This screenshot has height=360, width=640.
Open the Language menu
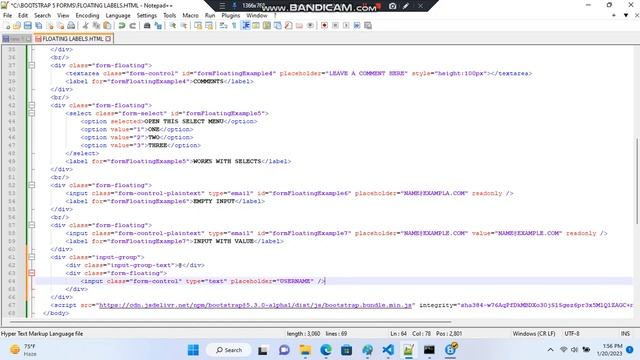point(118,16)
